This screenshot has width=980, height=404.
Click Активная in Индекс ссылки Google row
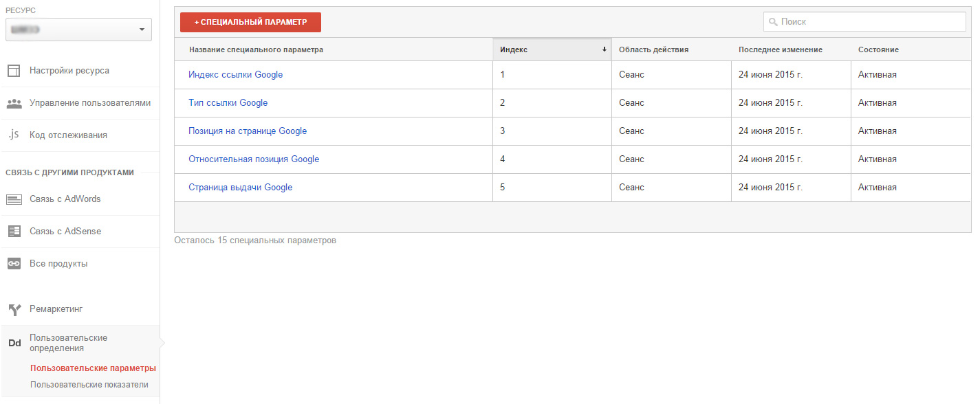(x=878, y=75)
